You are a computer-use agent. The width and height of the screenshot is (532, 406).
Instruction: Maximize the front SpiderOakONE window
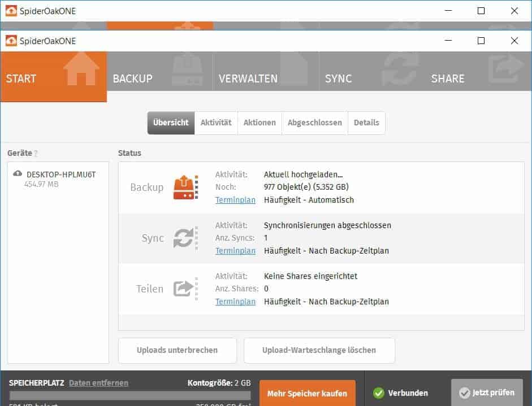click(x=481, y=41)
